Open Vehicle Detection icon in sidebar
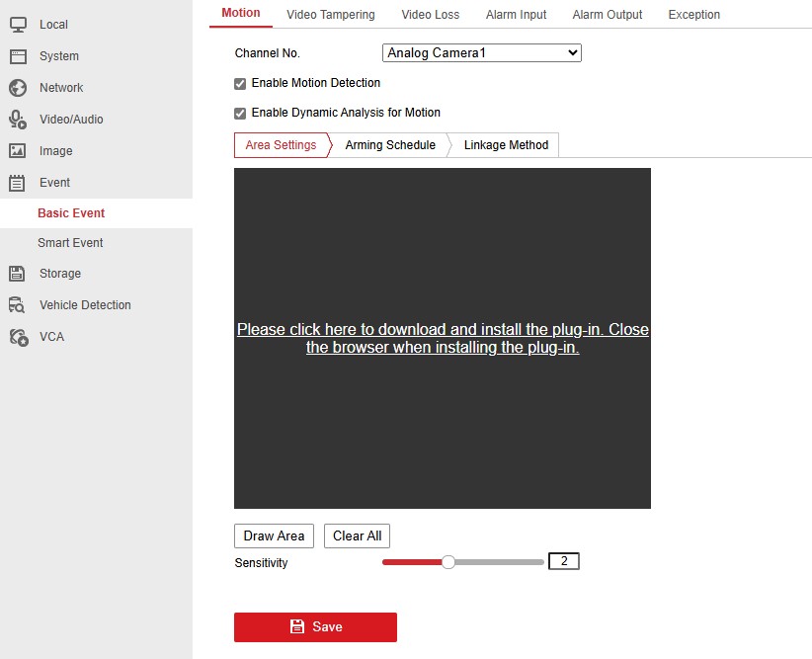Screen dimensions: 812x659 pos(17,305)
